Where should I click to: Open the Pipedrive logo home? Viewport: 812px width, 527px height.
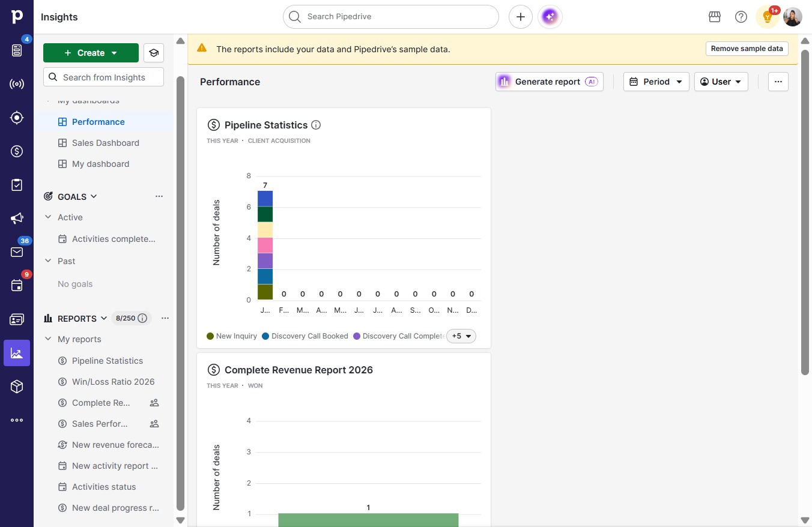coord(17,17)
